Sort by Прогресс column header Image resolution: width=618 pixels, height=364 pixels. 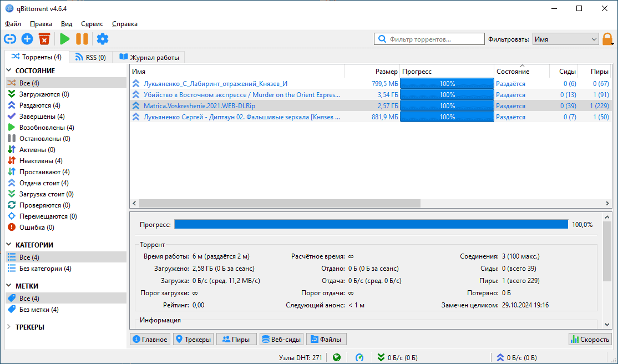tap(447, 72)
